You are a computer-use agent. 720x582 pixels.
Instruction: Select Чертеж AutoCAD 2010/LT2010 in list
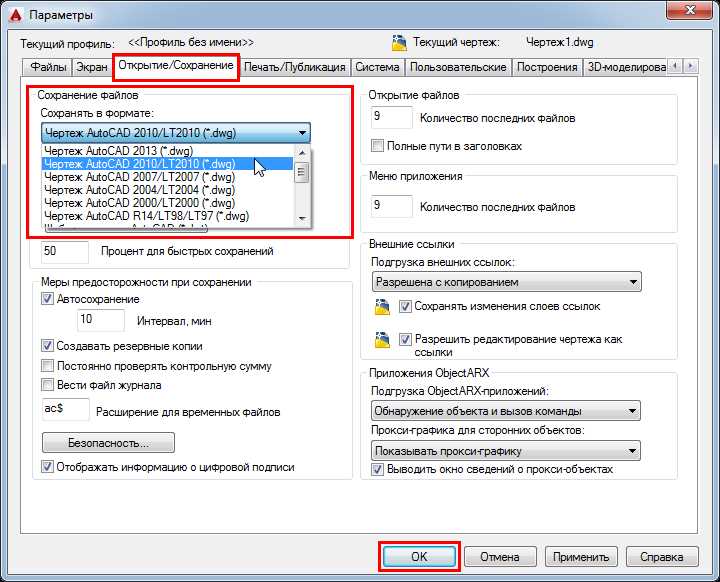[x=168, y=164]
